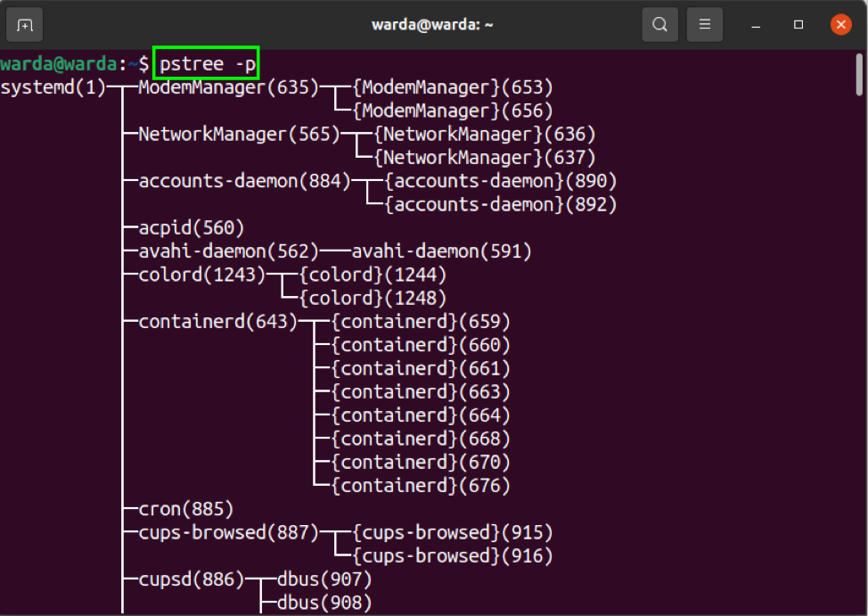Click colord(1243) process entry
Screen dimensions: 868x616
pyautogui.click(x=202, y=275)
